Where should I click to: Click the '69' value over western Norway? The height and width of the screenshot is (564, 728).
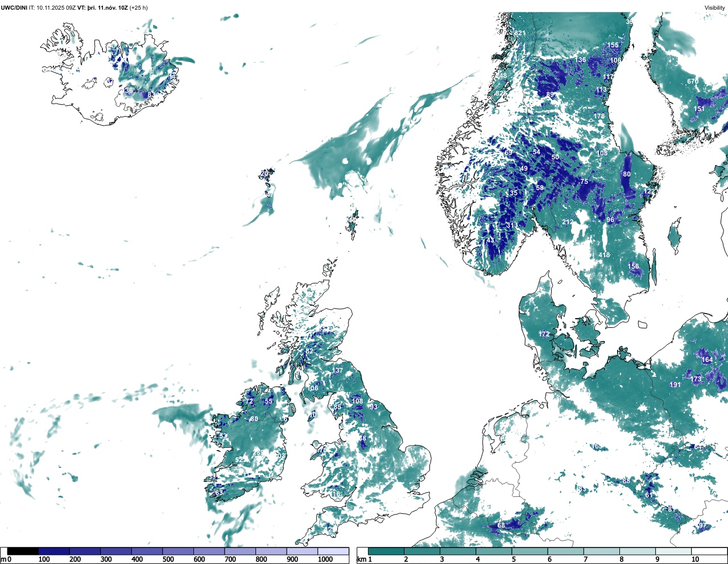pyautogui.click(x=508, y=153)
